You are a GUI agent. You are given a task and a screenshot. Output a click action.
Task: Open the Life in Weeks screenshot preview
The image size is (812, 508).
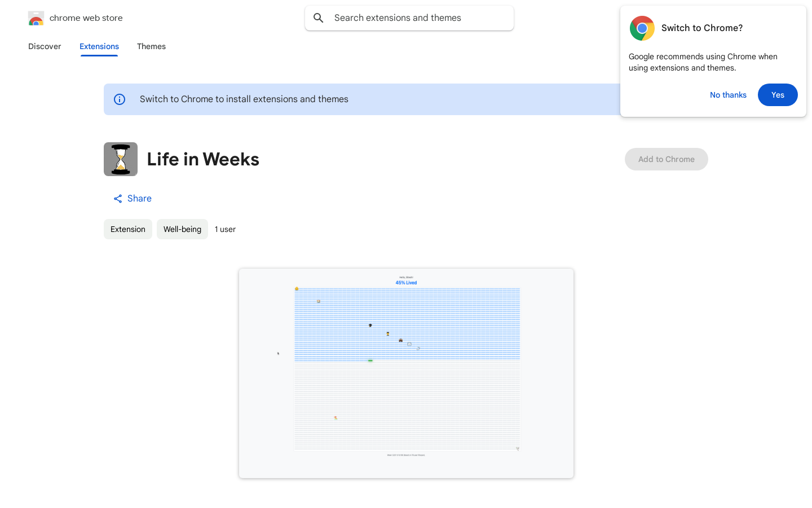point(406,373)
